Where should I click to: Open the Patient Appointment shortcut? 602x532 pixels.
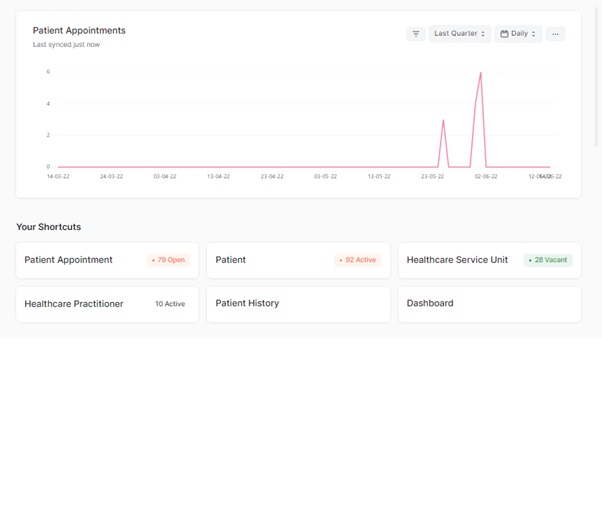click(x=69, y=260)
